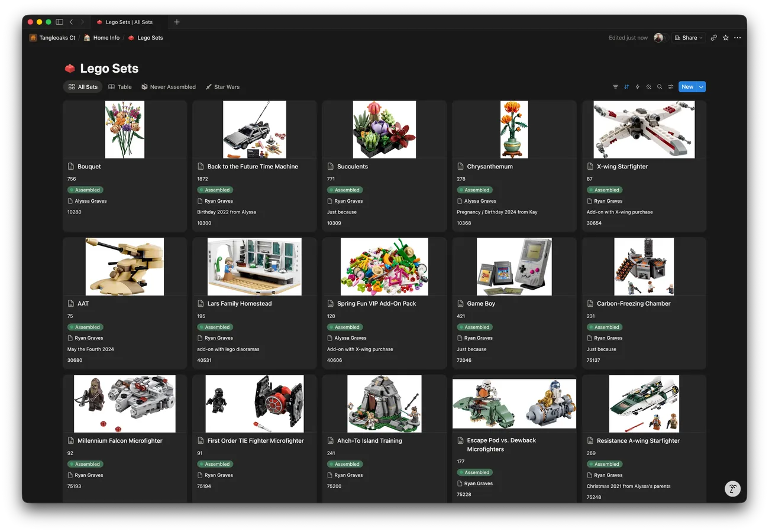Expand the arrow next to New button
This screenshot has width=769, height=532.
[701, 87]
